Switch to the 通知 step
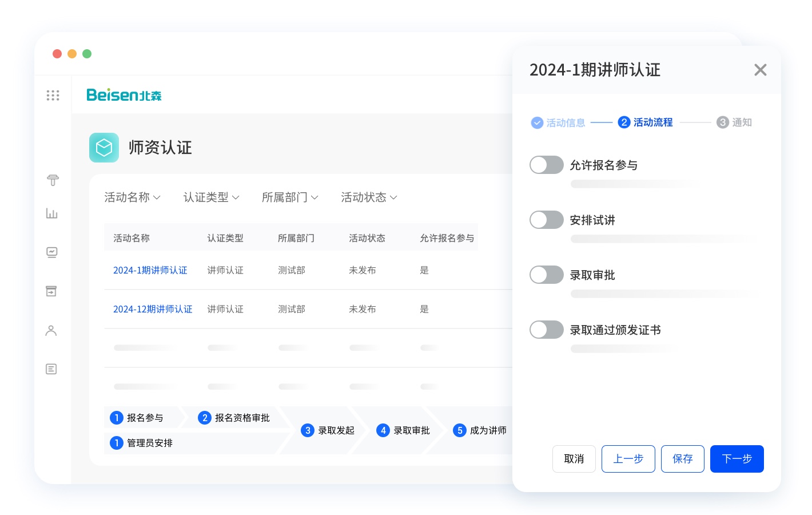This screenshot has width=812, height=515. click(734, 122)
